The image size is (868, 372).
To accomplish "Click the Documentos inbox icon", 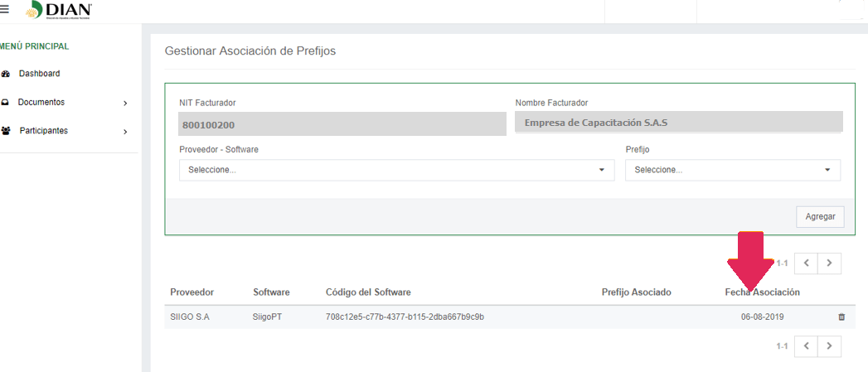I will point(5,103).
